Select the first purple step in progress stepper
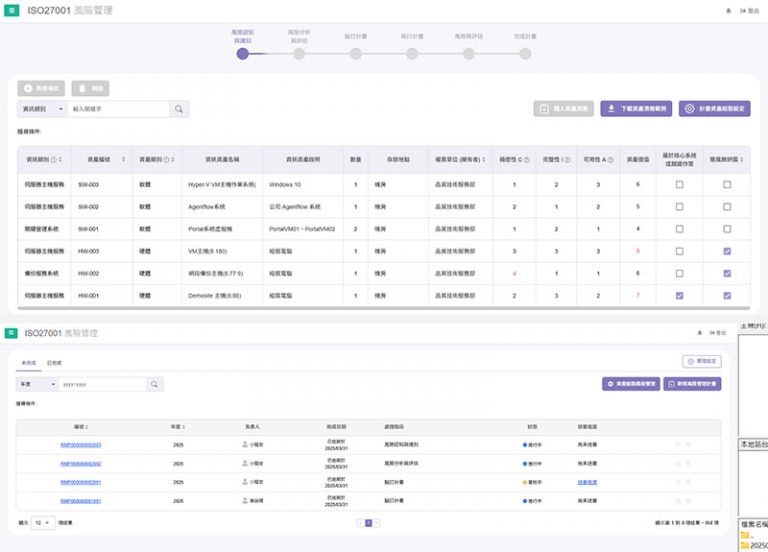 (242, 54)
